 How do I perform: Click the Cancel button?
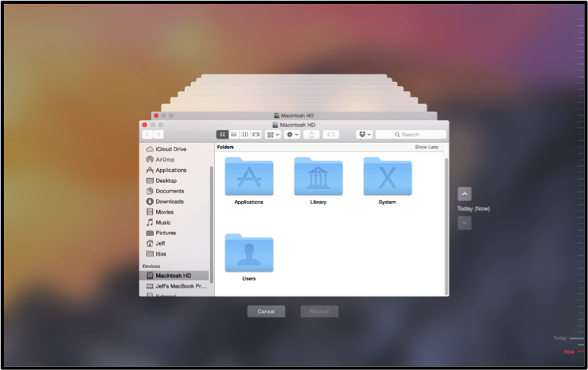(267, 311)
